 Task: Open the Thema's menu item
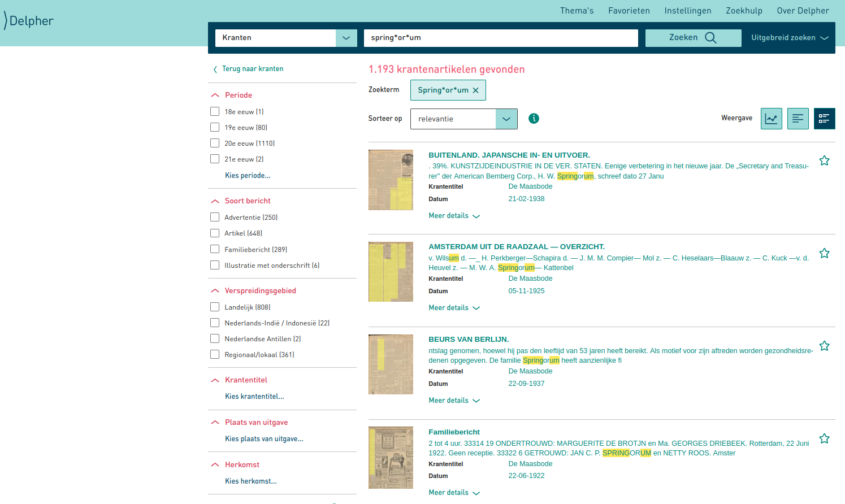[x=577, y=11]
